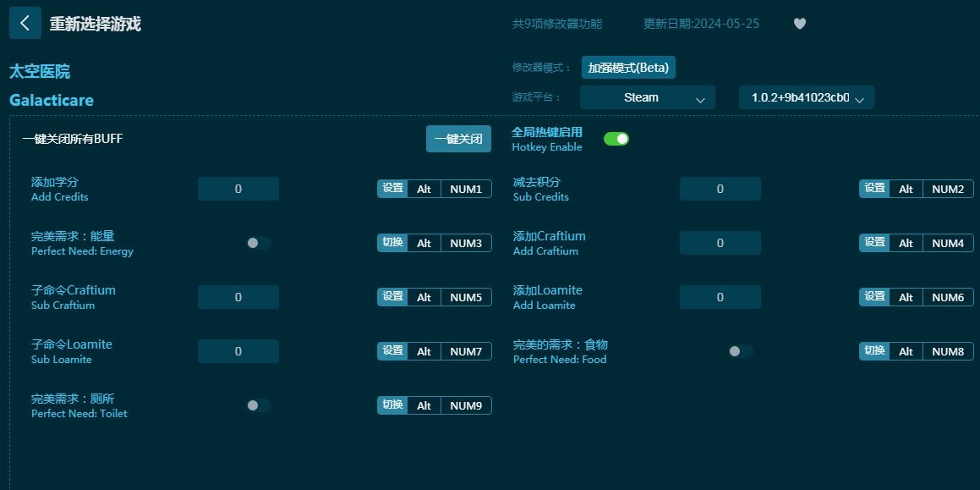Toggle the global Hotkey Enable switch
This screenshot has width=980, height=490.
point(616,139)
